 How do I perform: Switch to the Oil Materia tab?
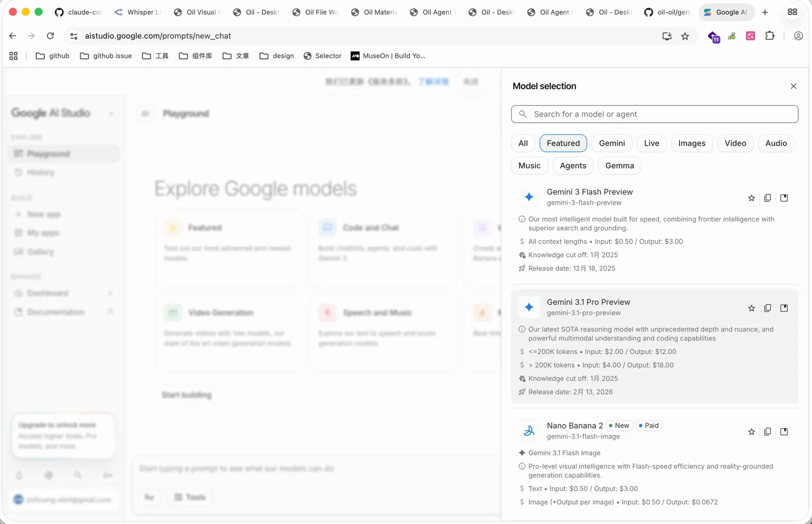pyautogui.click(x=375, y=12)
